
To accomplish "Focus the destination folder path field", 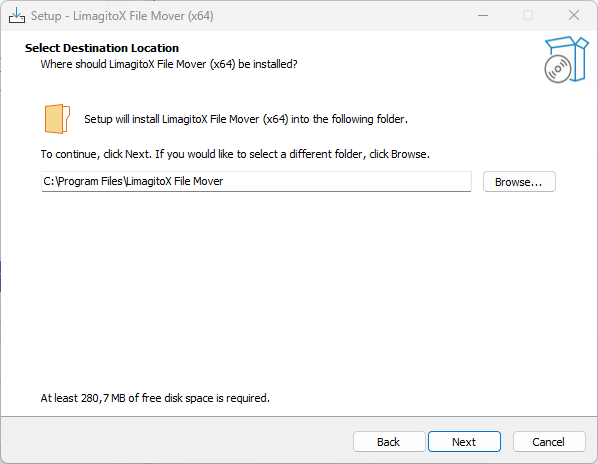I will [256, 181].
